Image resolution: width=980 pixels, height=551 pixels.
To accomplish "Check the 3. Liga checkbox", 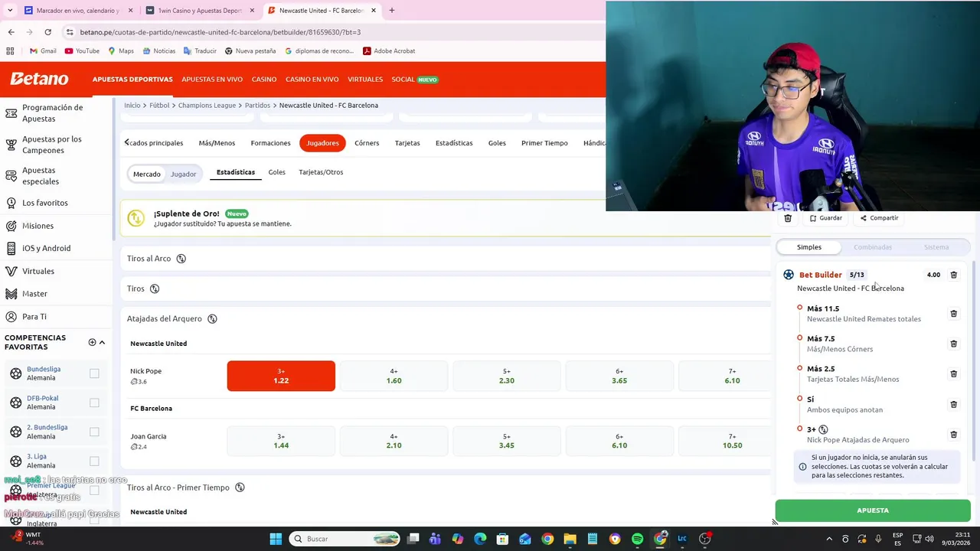I will (94, 461).
